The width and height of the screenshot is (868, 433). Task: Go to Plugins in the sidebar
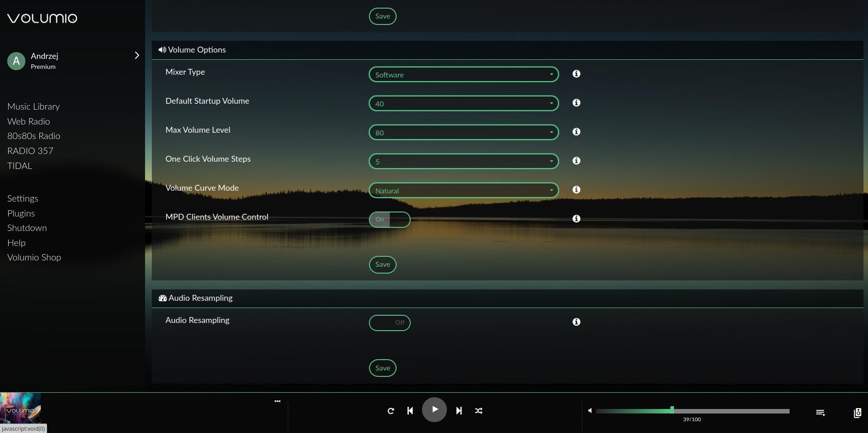[21, 213]
